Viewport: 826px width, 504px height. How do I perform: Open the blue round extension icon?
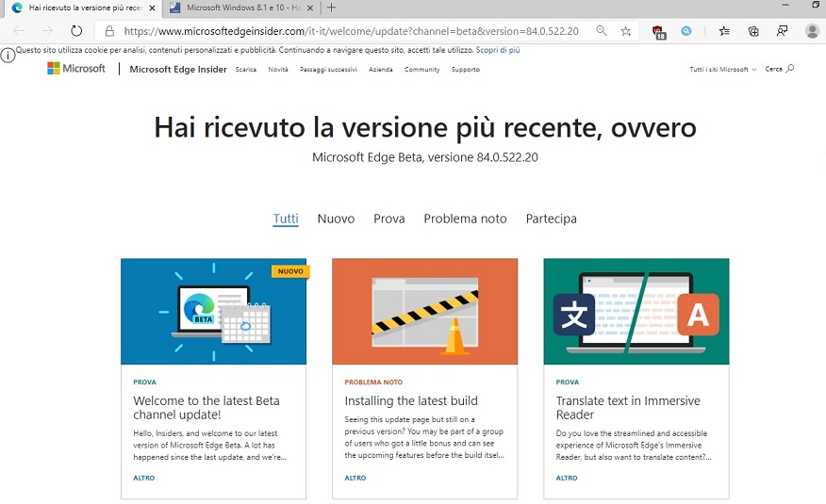[686, 31]
